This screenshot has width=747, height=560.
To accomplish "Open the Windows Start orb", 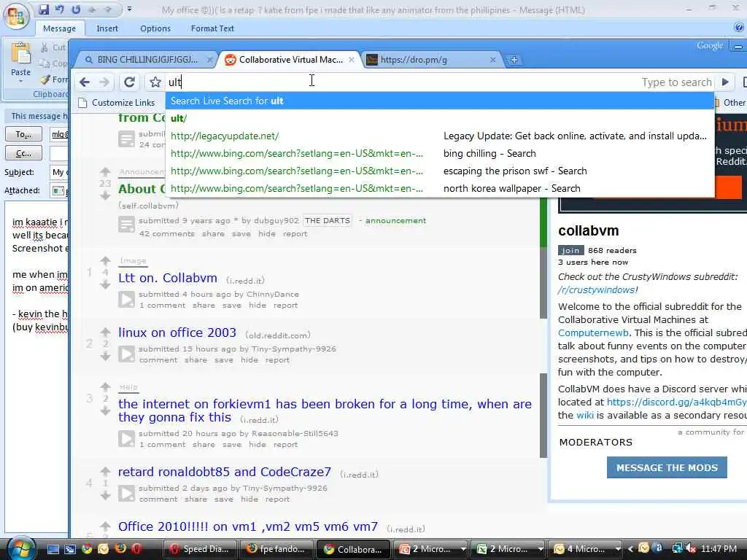I will 20,548.
